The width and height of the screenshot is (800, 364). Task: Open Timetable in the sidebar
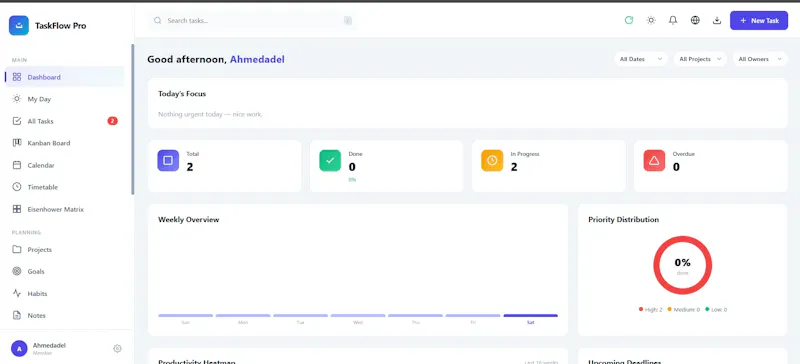[65, 187]
